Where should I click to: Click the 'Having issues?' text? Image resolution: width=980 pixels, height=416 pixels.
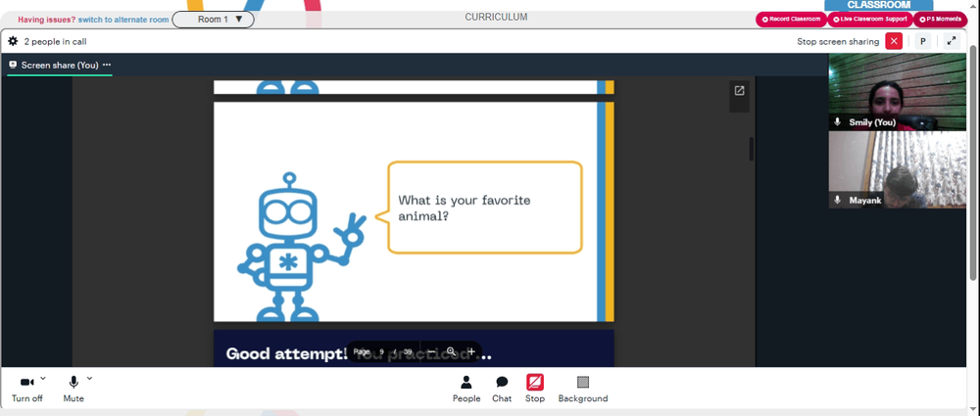(x=47, y=20)
